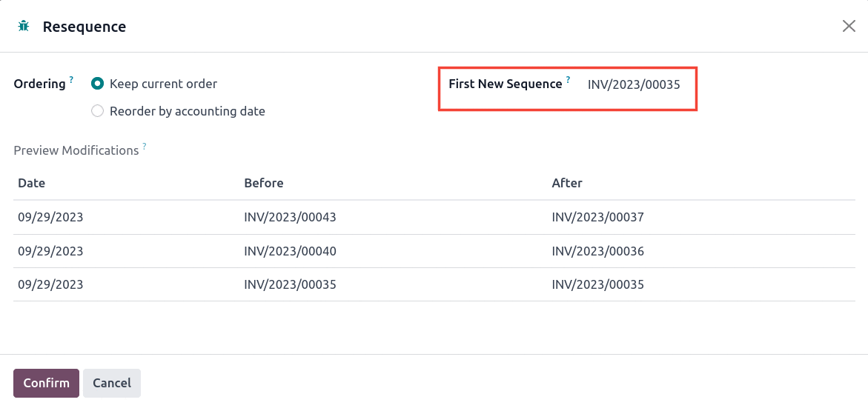
Task: Close the Resequence dialog
Action: coord(849,26)
